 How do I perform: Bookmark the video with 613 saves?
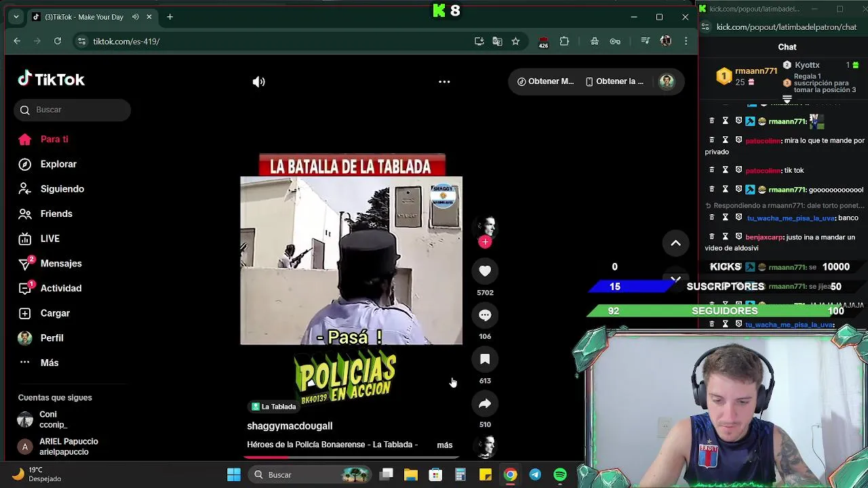tap(485, 359)
